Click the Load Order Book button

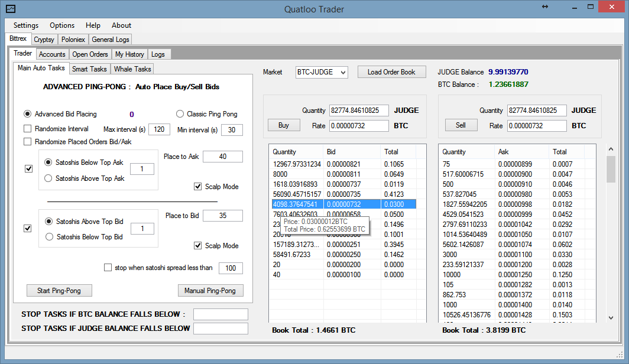[391, 72]
